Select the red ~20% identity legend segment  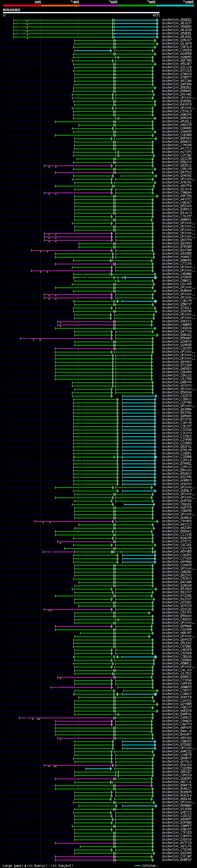click(x=22, y=6)
